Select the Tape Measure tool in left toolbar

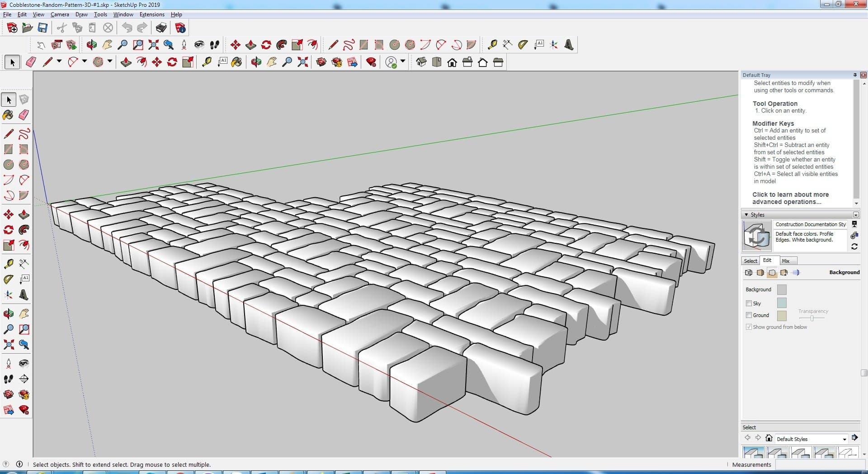8,264
